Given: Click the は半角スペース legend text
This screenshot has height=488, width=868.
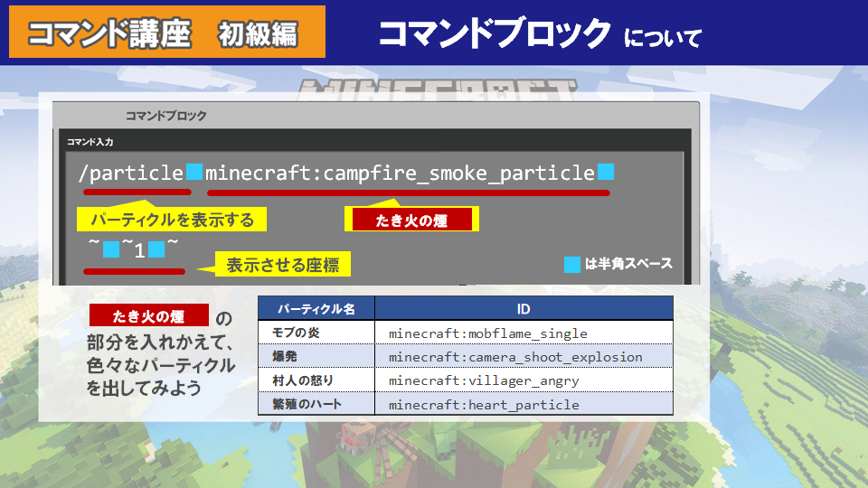Looking at the screenshot, I should (x=628, y=264).
